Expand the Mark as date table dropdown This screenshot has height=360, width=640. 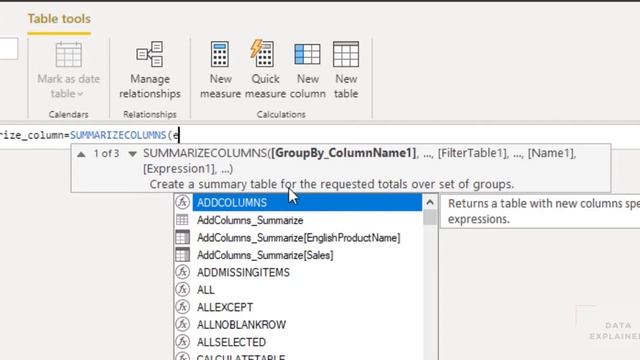80,94
